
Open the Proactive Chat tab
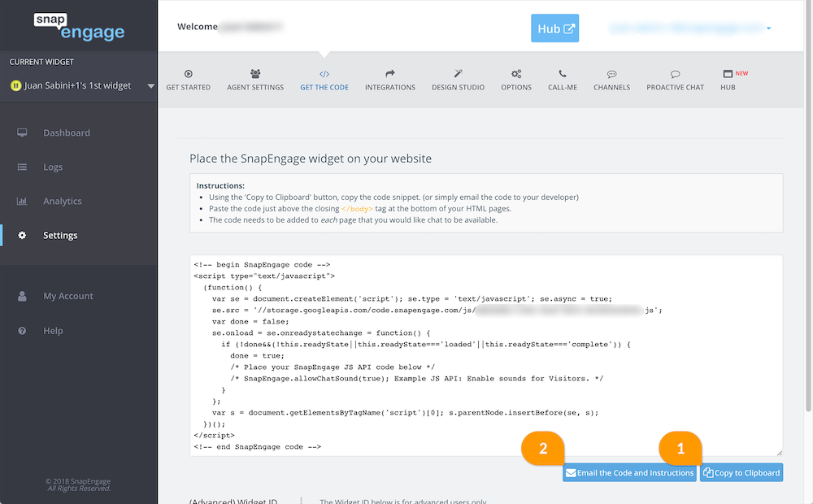click(x=675, y=80)
